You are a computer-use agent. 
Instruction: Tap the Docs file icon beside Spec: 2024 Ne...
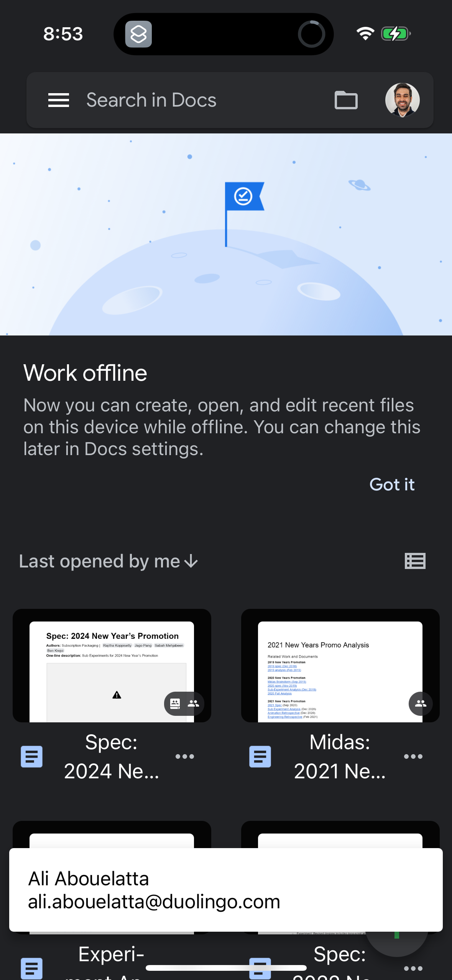[x=31, y=756]
